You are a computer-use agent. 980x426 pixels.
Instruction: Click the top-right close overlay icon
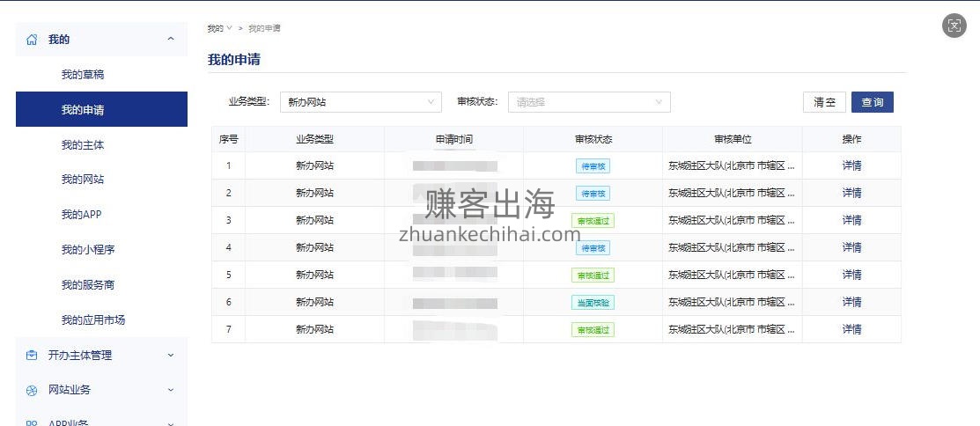pos(954,26)
